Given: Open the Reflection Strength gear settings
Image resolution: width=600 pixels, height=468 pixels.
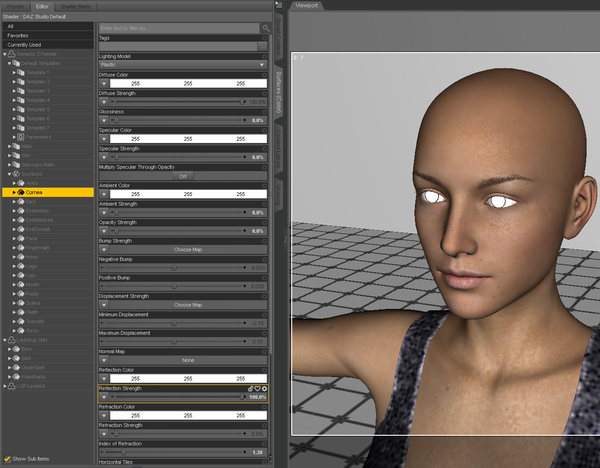Looking at the screenshot, I should coord(264,387).
